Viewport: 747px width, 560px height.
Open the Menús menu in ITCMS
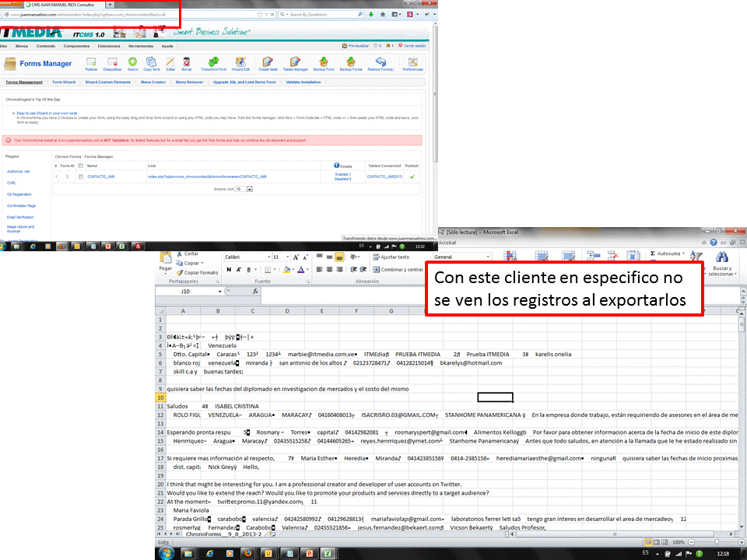pos(22,46)
